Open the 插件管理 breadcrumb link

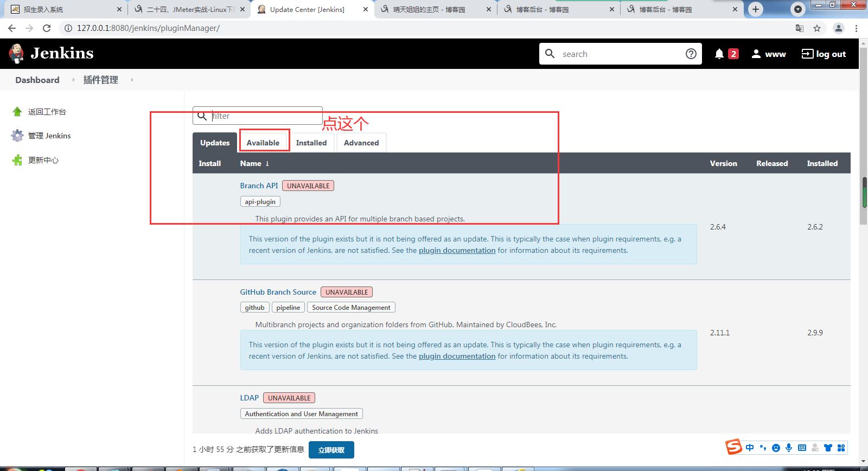[x=101, y=80]
